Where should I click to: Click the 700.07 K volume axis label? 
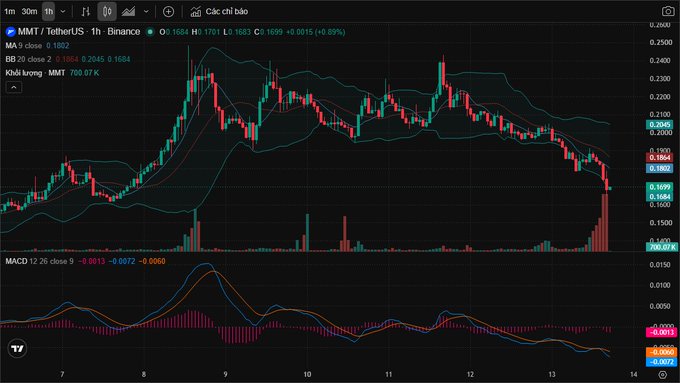(x=661, y=247)
